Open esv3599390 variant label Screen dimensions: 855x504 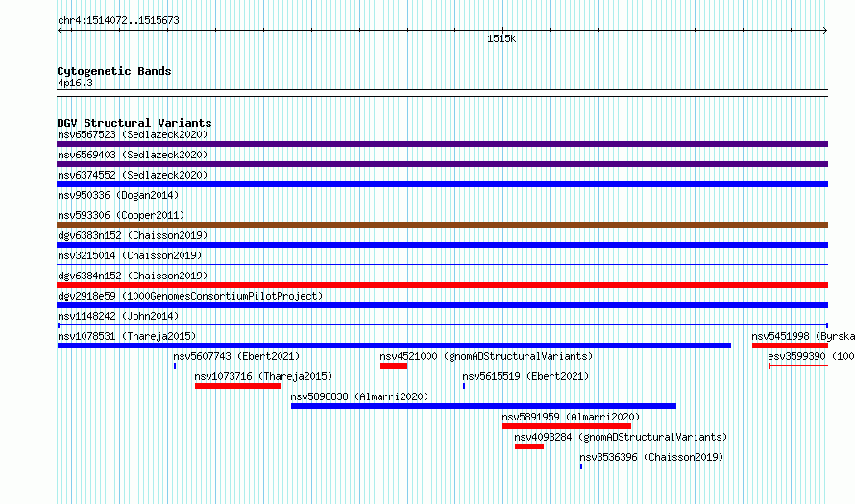[x=812, y=356]
